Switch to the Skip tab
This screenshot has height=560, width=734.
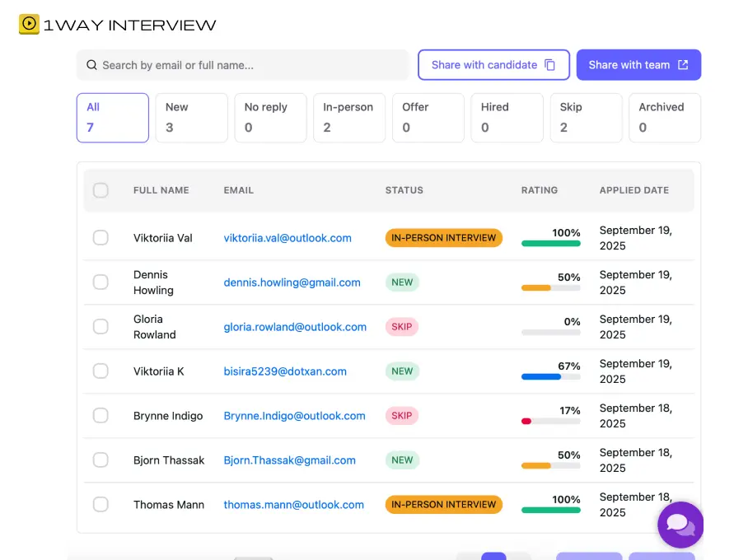coord(586,118)
